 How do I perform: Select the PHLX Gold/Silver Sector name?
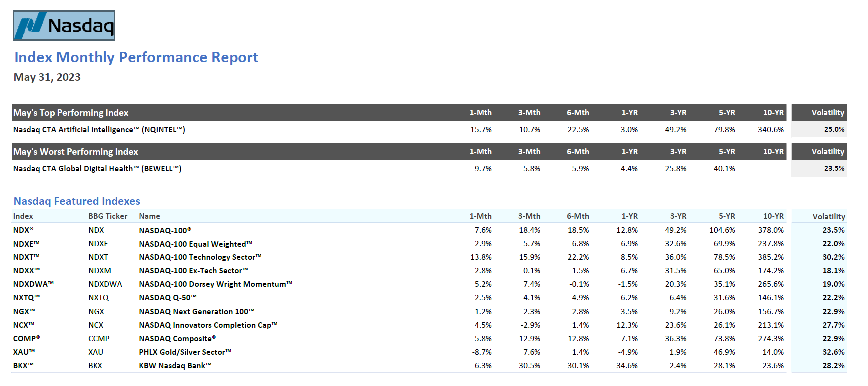click(185, 352)
